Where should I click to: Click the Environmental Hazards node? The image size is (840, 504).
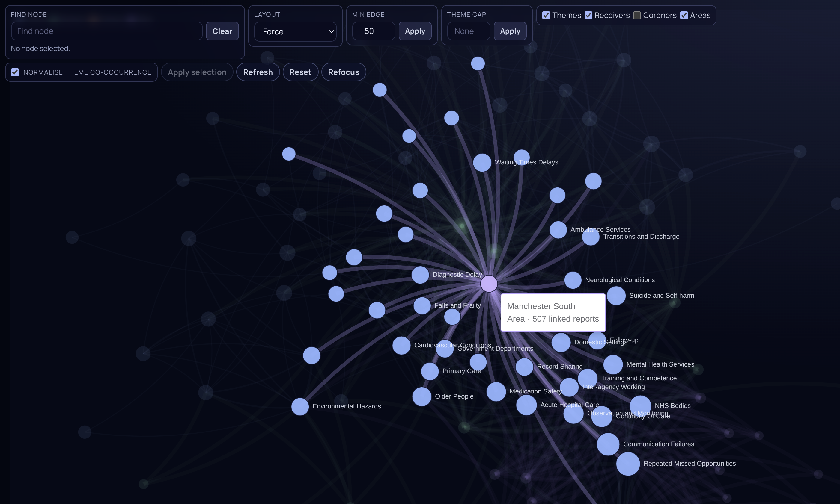click(x=300, y=407)
